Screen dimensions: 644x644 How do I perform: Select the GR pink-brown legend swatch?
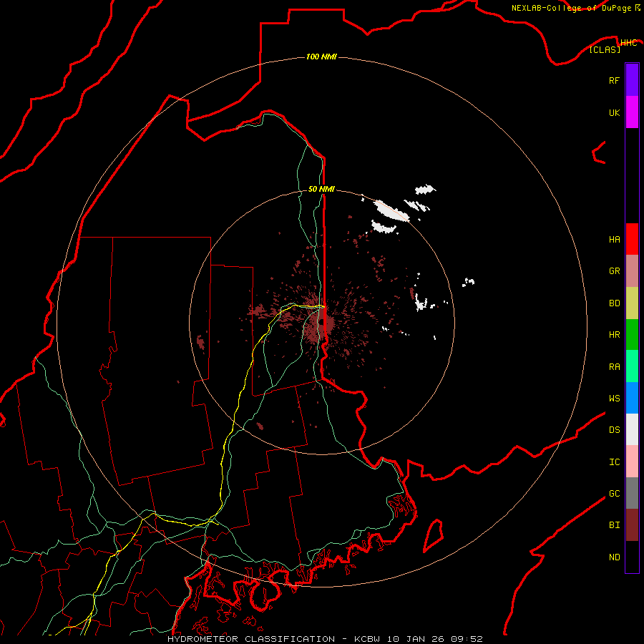[x=632, y=271]
